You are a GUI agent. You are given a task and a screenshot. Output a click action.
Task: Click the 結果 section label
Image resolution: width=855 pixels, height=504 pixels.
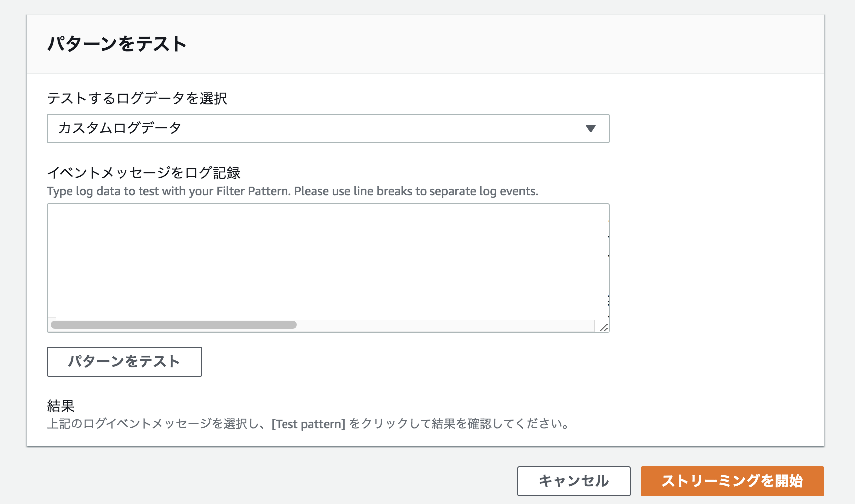click(x=60, y=407)
